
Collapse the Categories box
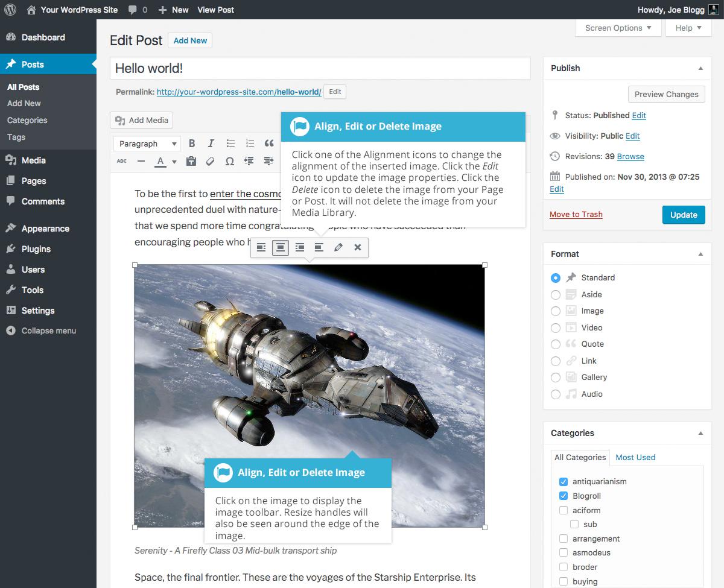(700, 433)
